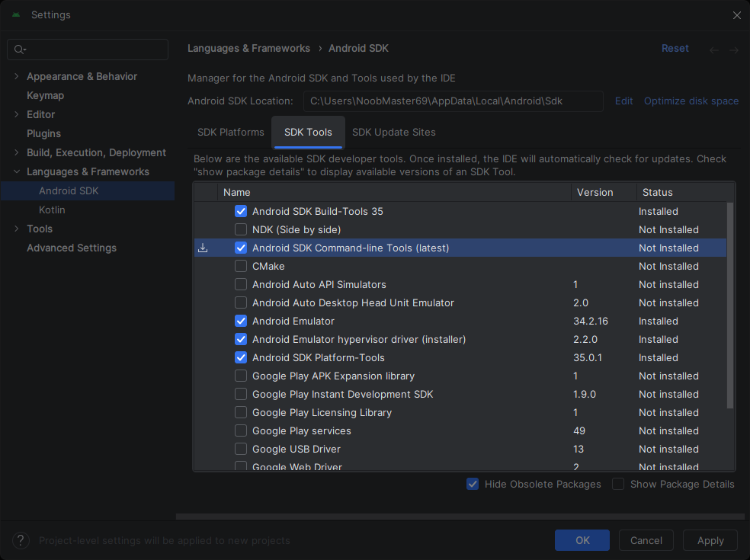Open the help question mark icon
The height and width of the screenshot is (560, 750).
tap(21, 540)
